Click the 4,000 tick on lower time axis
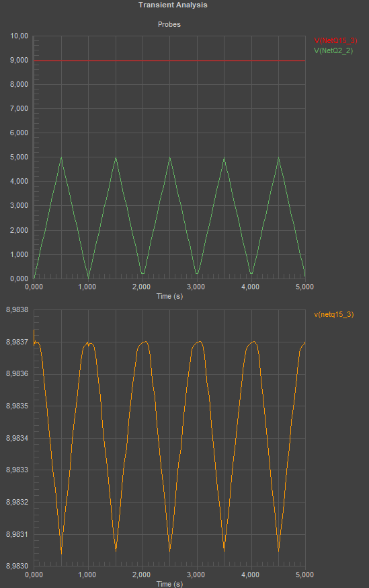 tap(250, 575)
